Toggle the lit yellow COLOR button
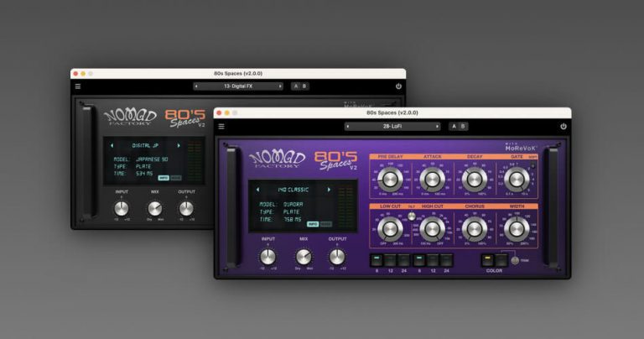This screenshot has width=644, height=339. click(x=487, y=260)
